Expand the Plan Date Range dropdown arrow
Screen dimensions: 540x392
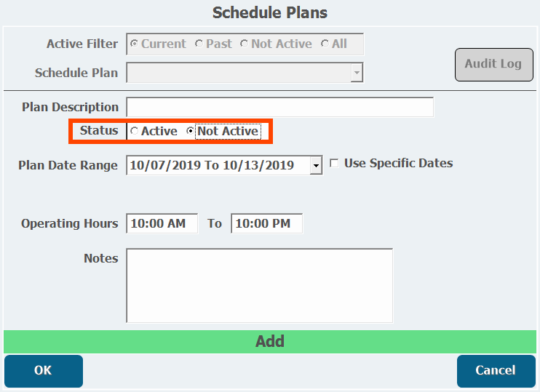tap(316, 166)
